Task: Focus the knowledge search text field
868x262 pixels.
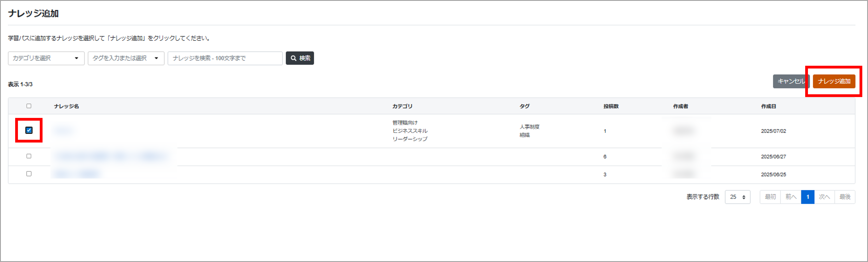Action: (225, 58)
